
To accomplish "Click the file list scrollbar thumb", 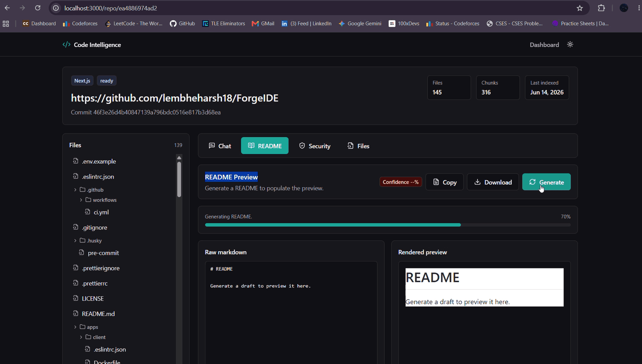I will pos(179,179).
